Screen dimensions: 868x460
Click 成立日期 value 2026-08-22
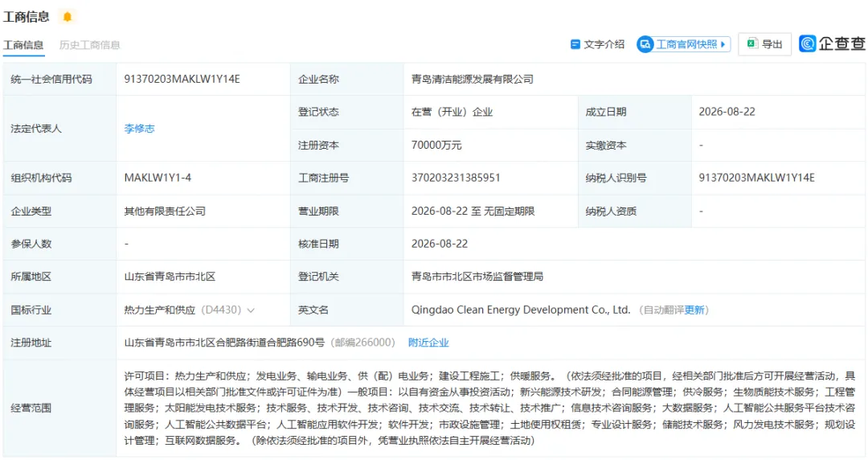click(x=727, y=112)
